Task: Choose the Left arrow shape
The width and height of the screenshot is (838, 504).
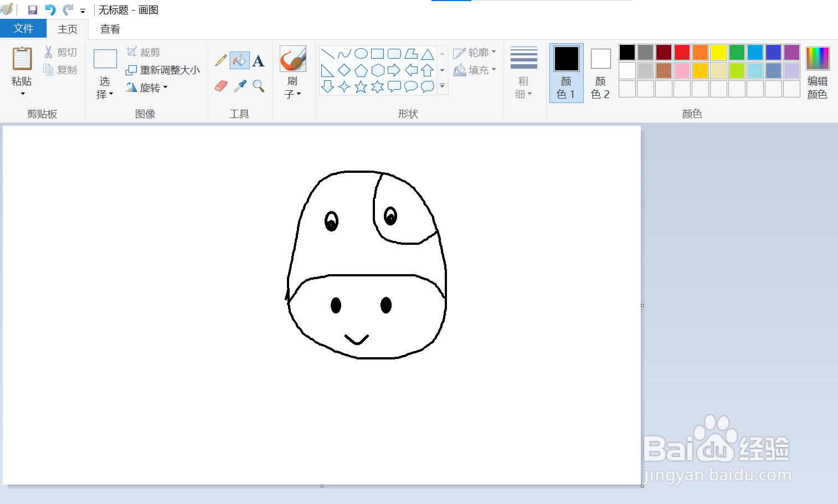Action: coord(411,70)
